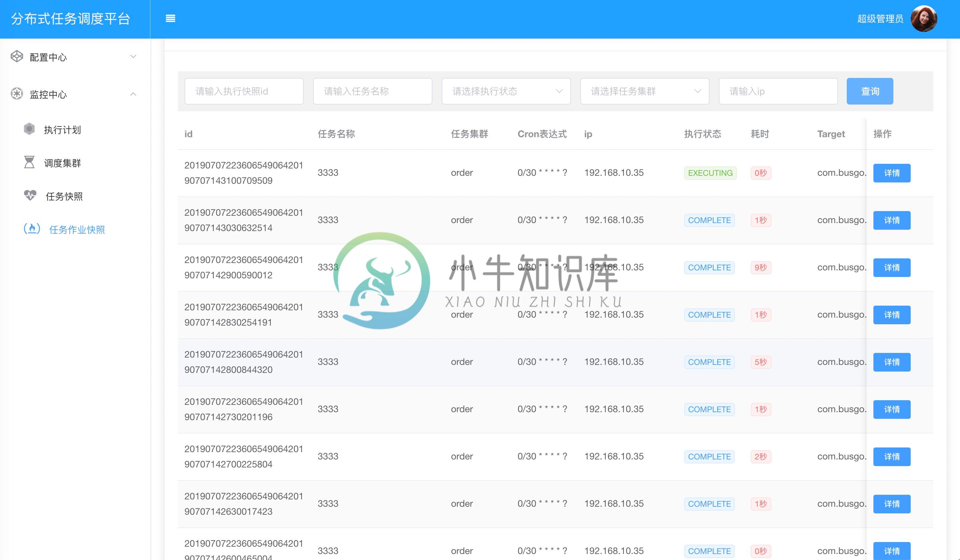Image resolution: width=960 pixels, height=560 pixels.
Task: Open 详情 for the 5秒 row
Action: [x=892, y=362]
